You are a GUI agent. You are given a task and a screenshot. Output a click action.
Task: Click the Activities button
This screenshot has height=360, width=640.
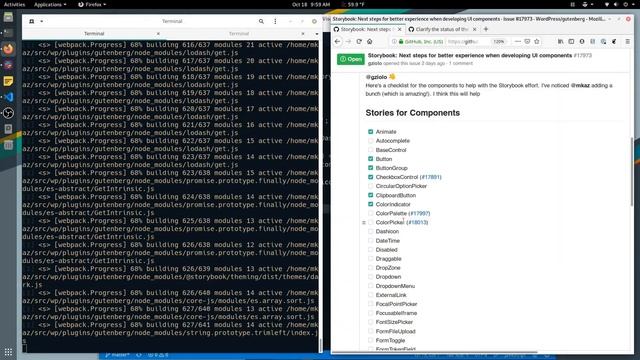pos(14,4)
